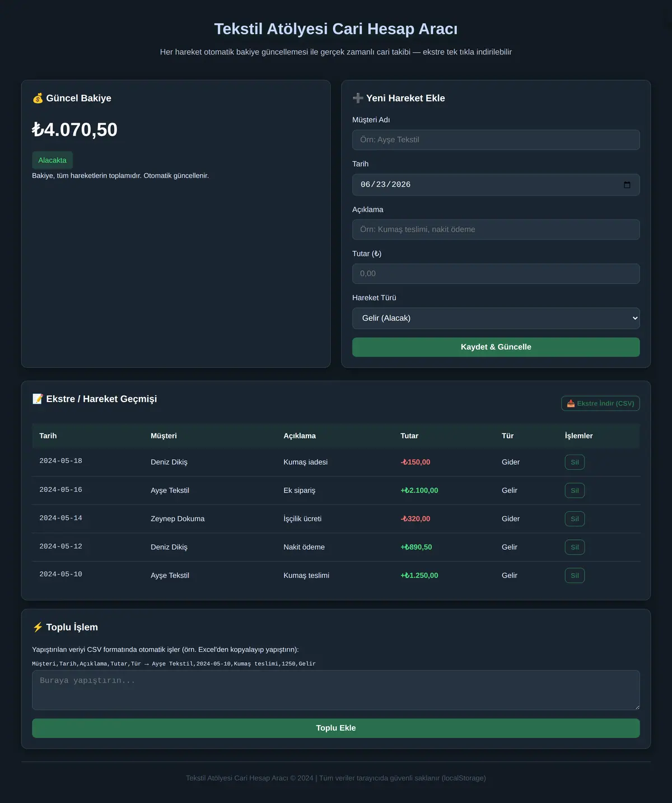Click the Tutar column header
The height and width of the screenshot is (803, 672).
coord(409,436)
